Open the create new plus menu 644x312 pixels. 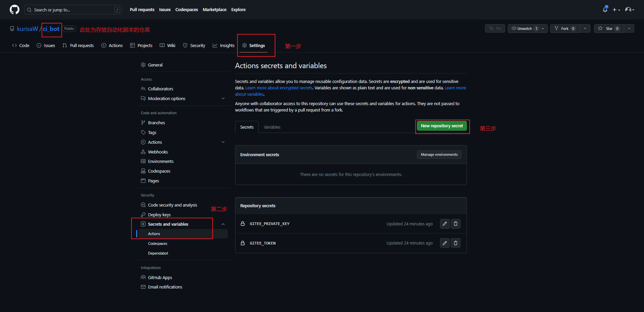(616, 10)
